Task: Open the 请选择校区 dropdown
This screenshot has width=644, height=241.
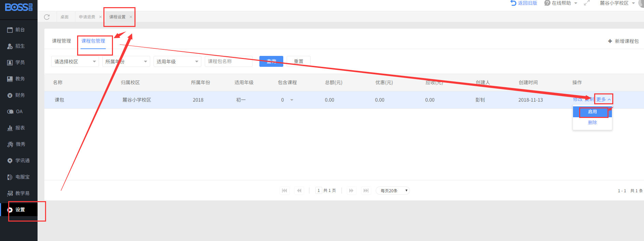Action: 75,61
